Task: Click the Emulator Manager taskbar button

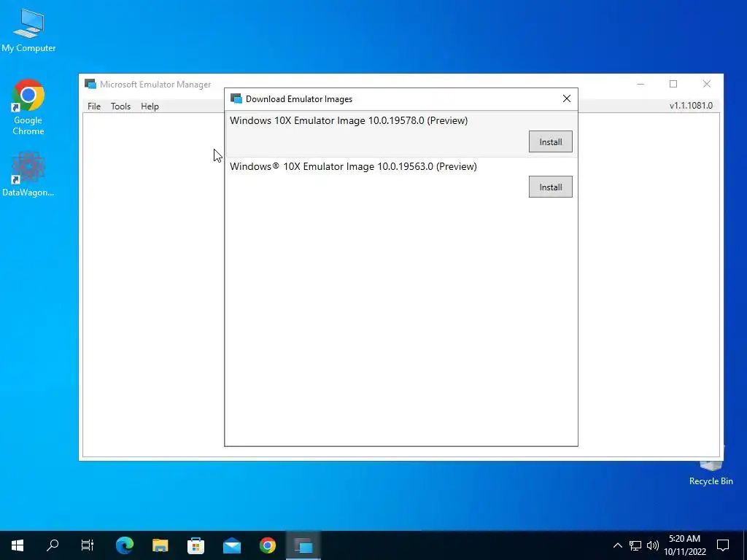Action: [303, 545]
